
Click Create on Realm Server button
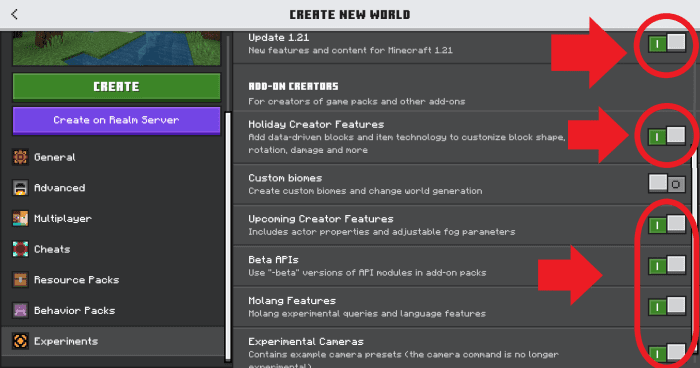tap(117, 120)
